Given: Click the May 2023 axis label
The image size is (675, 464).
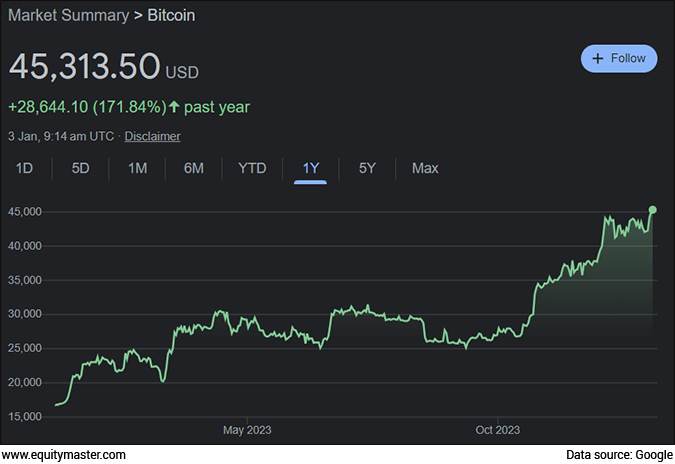Looking at the screenshot, I should point(247,430).
